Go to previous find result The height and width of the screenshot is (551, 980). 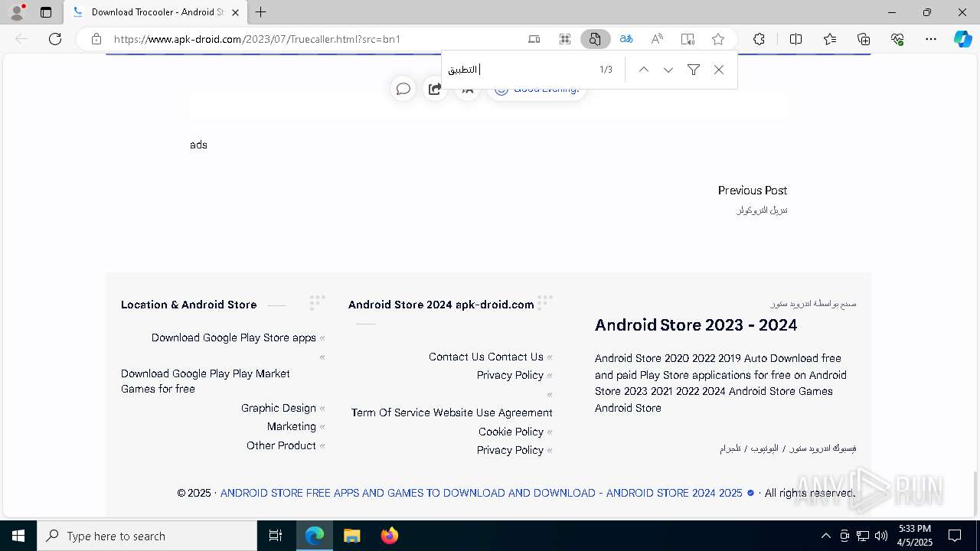(x=644, y=70)
